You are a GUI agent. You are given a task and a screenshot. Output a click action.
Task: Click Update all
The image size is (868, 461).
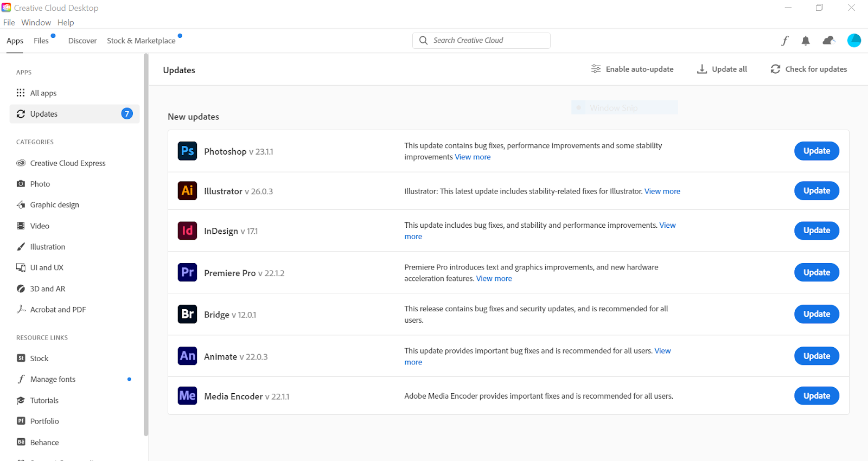click(x=722, y=69)
